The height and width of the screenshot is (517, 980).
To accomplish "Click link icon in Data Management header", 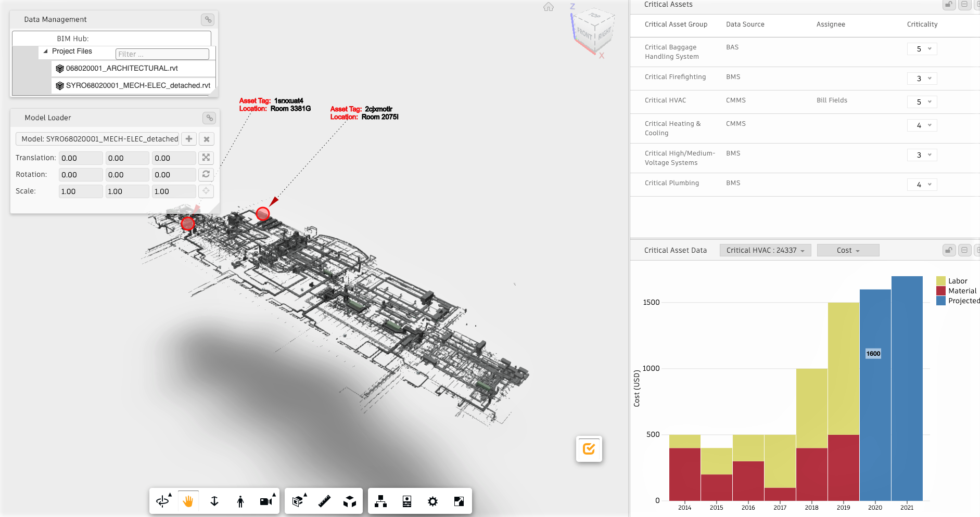I will pyautogui.click(x=208, y=20).
